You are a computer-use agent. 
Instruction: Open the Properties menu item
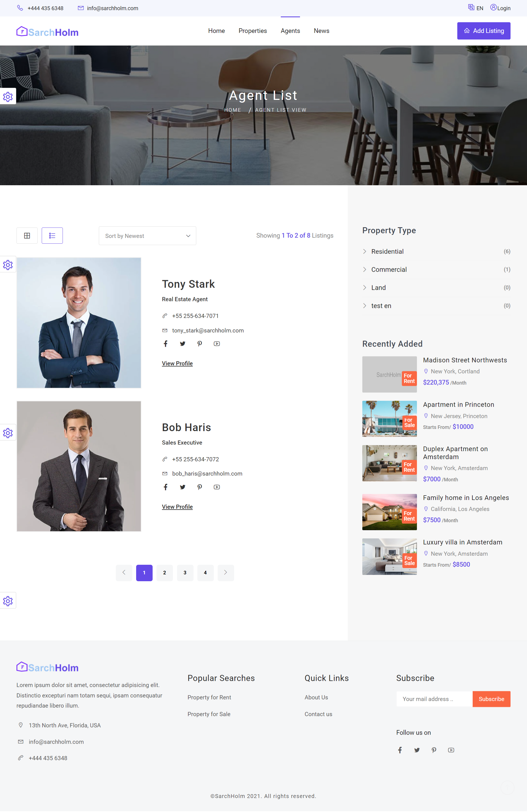coord(253,31)
